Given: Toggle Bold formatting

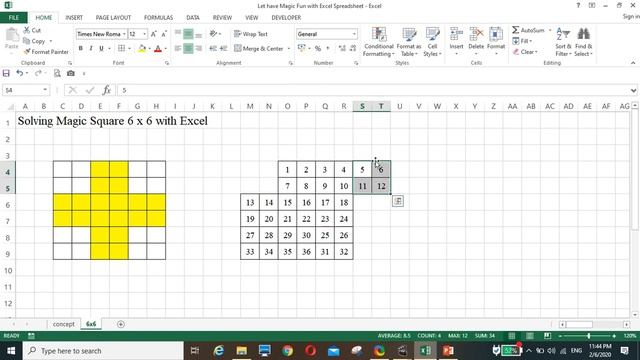Looking at the screenshot, I should [x=81, y=49].
